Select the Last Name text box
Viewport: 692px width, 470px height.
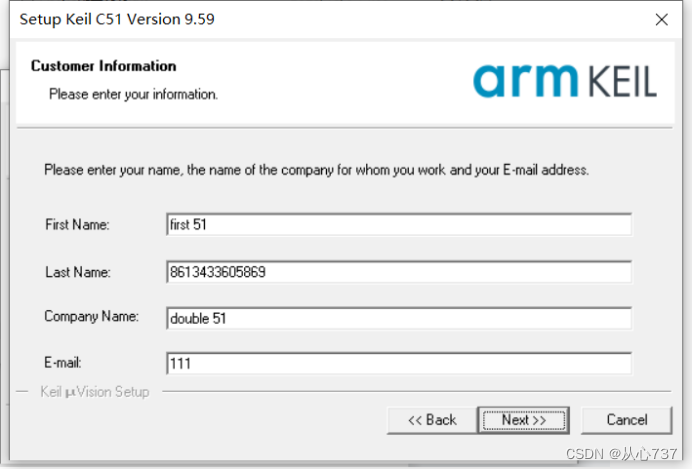click(399, 272)
